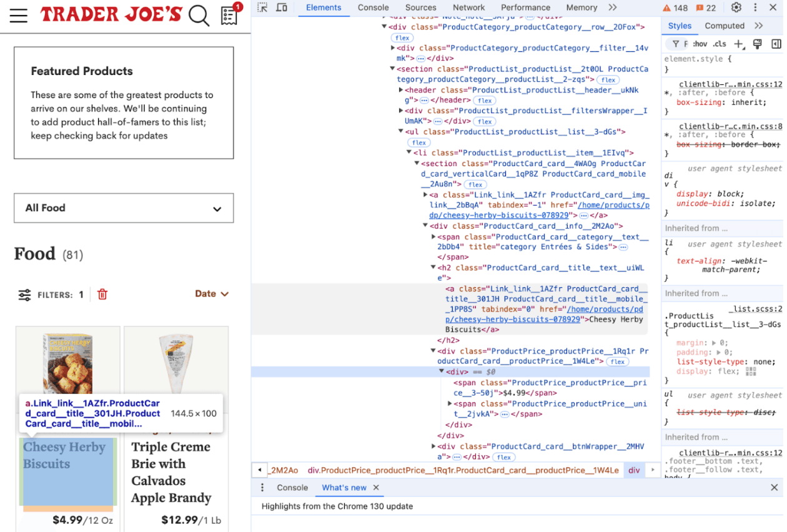Toggle the device toolbar icon

click(282, 7)
